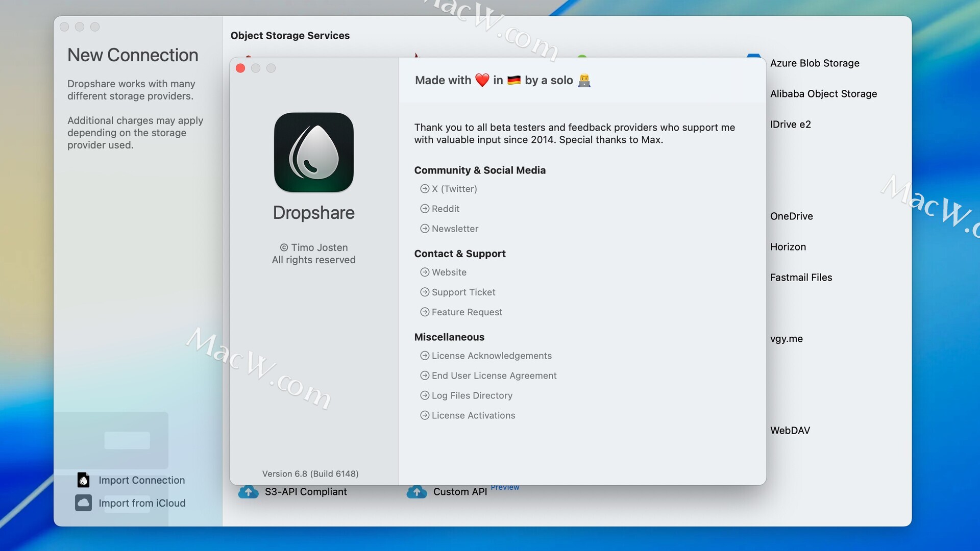This screenshot has width=980, height=551.
Task: Select Azure Blob Storage provider
Action: coord(814,63)
